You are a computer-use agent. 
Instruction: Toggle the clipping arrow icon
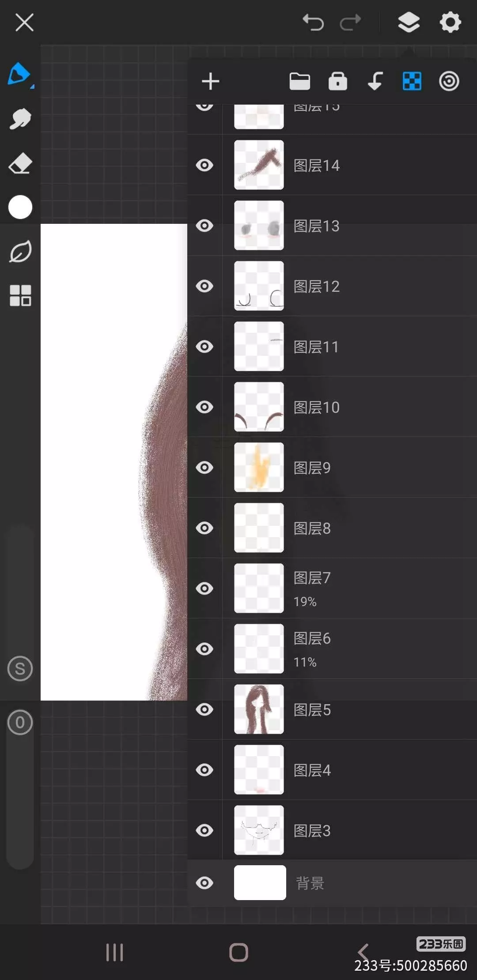point(375,81)
